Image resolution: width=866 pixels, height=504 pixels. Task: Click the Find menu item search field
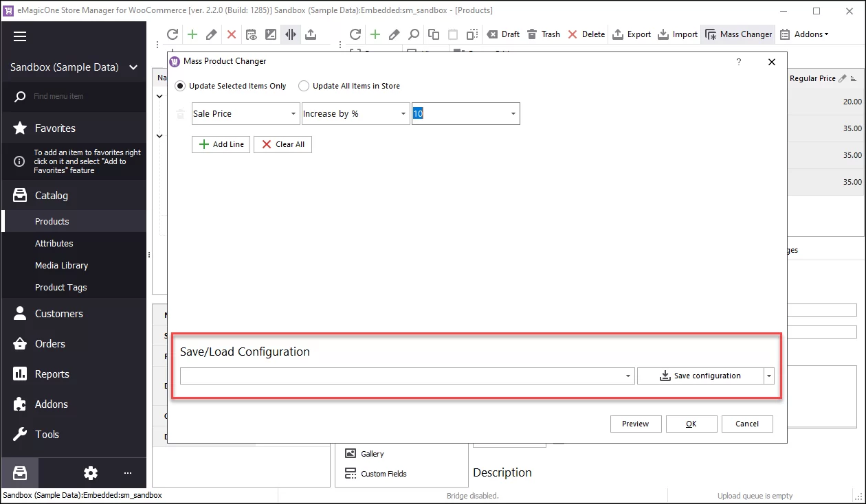(x=82, y=96)
